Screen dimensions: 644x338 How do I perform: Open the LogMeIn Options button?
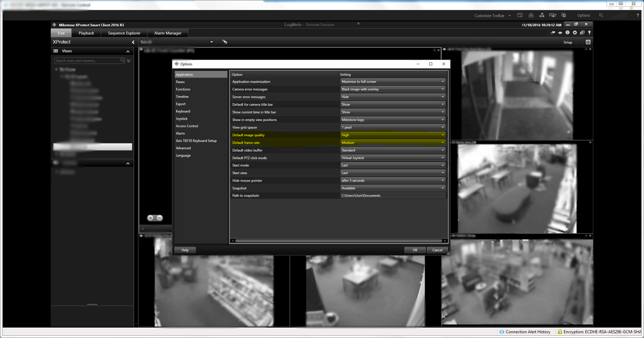[x=583, y=15]
